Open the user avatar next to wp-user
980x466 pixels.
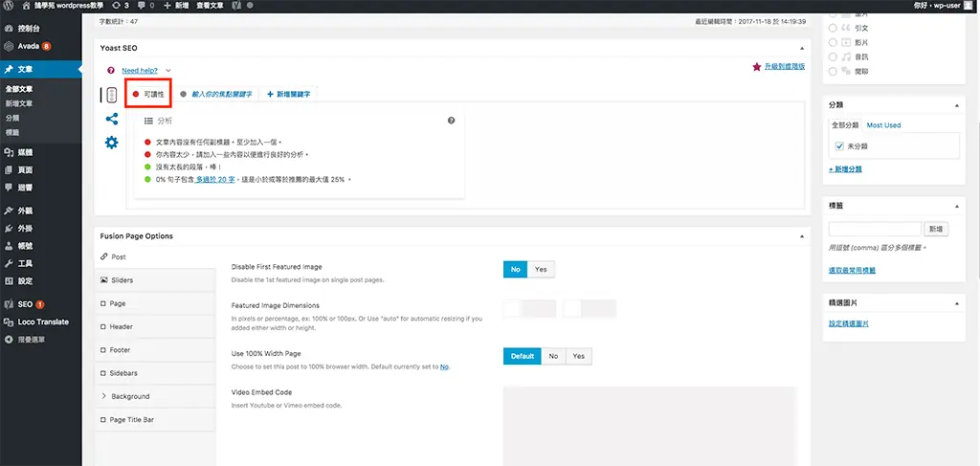click(968, 5)
